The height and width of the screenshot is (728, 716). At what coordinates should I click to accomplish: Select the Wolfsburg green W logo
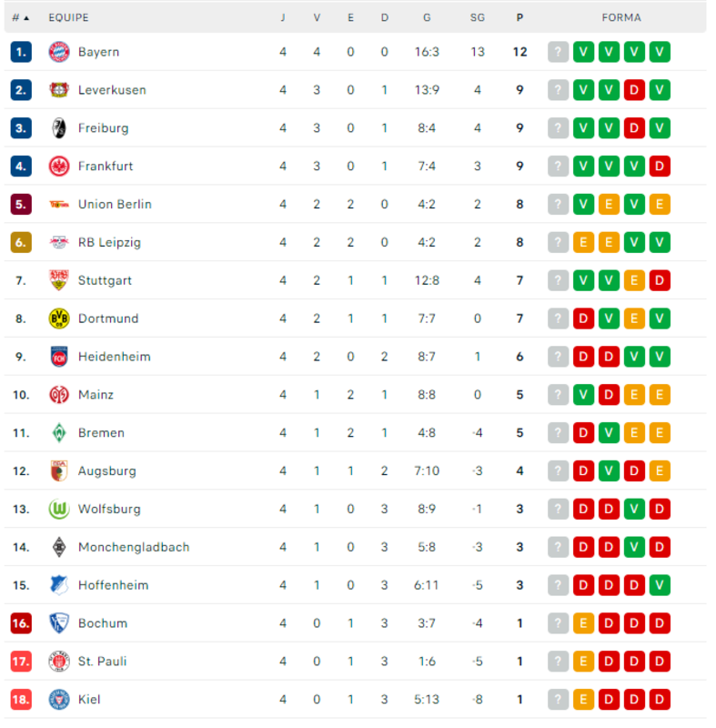(59, 509)
